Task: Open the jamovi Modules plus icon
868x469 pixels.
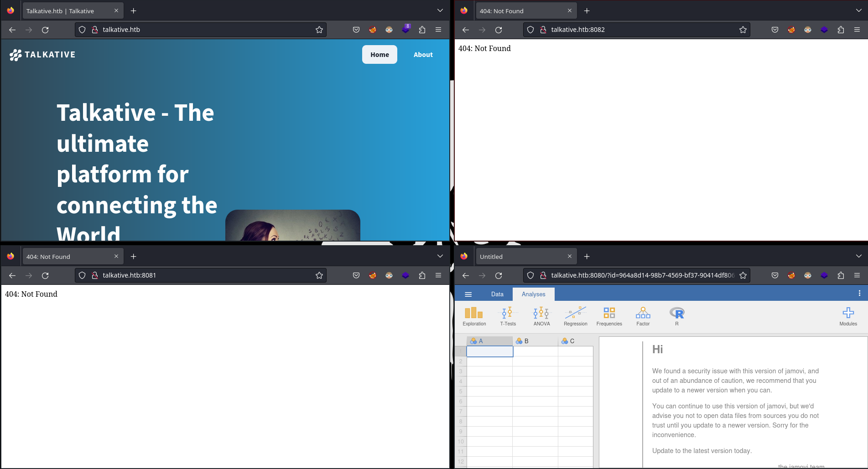Action: click(x=848, y=316)
